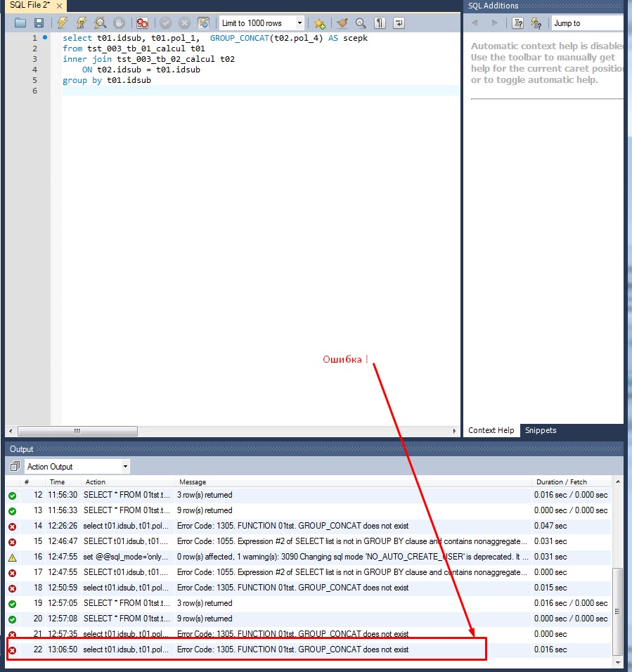The width and height of the screenshot is (632, 672).
Task: Switch to the Snippets tab
Action: (x=541, y=430)
